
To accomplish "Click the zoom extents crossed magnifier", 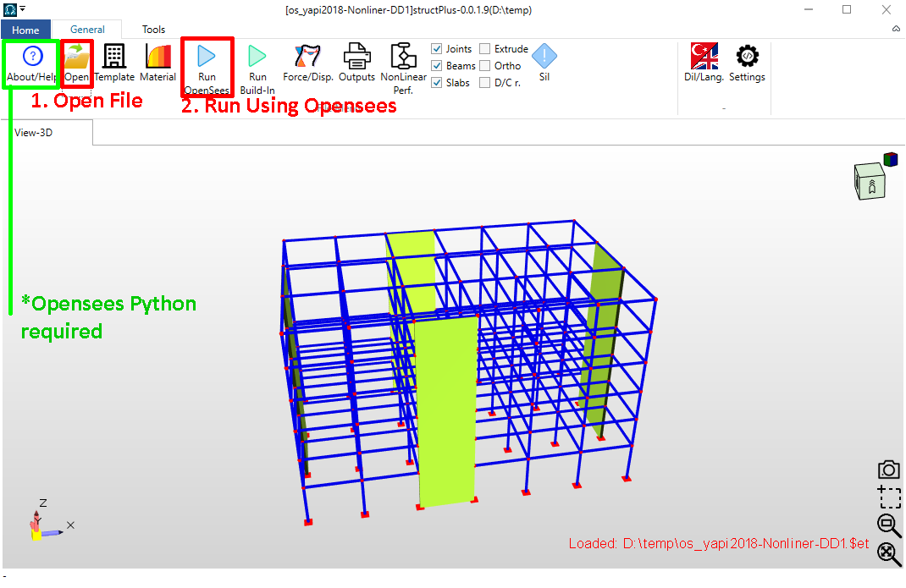I will [x=889, y=554].
